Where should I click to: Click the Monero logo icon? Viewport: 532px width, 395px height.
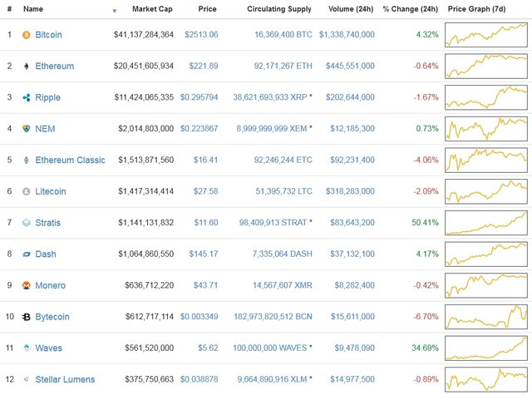pos(26,285)
